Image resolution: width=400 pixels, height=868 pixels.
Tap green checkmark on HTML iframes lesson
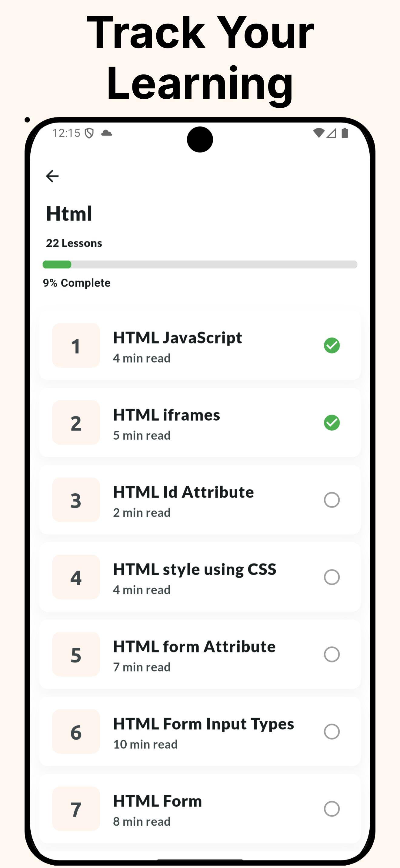point(332,422)
